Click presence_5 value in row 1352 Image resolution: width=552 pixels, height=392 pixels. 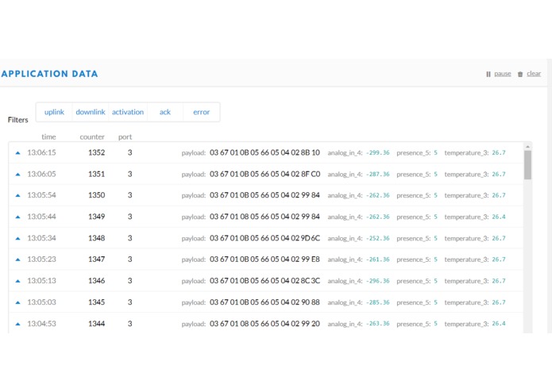pos(435,153)
